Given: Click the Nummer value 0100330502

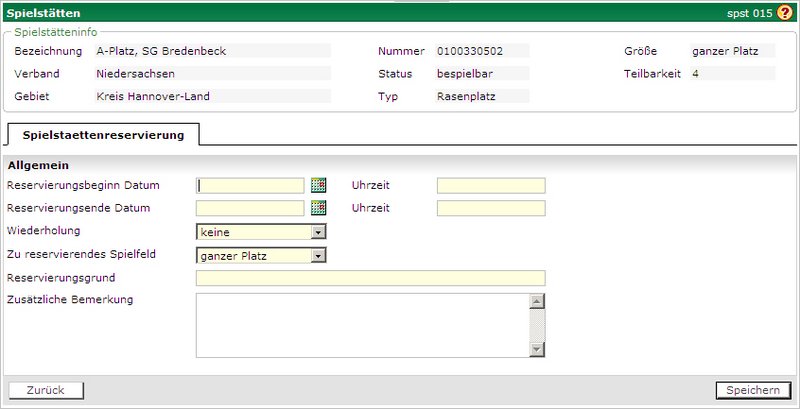Looking at the screenshot, I should pyautogui.click(x=469, y=50).
